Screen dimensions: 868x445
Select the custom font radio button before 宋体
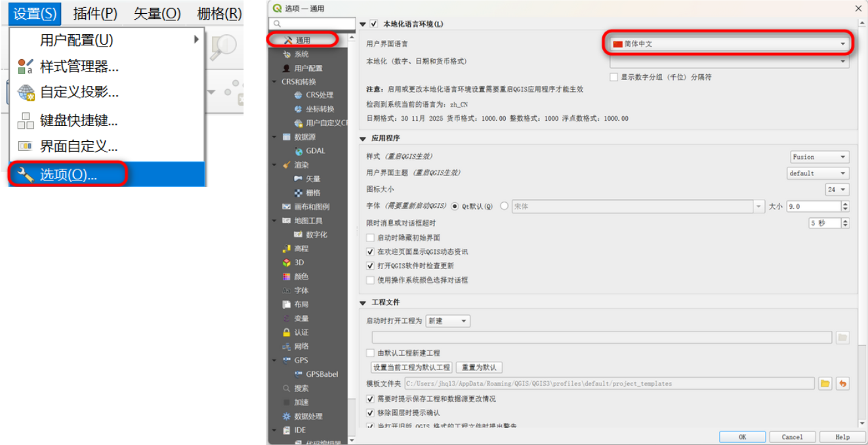(x=505, y=206)
